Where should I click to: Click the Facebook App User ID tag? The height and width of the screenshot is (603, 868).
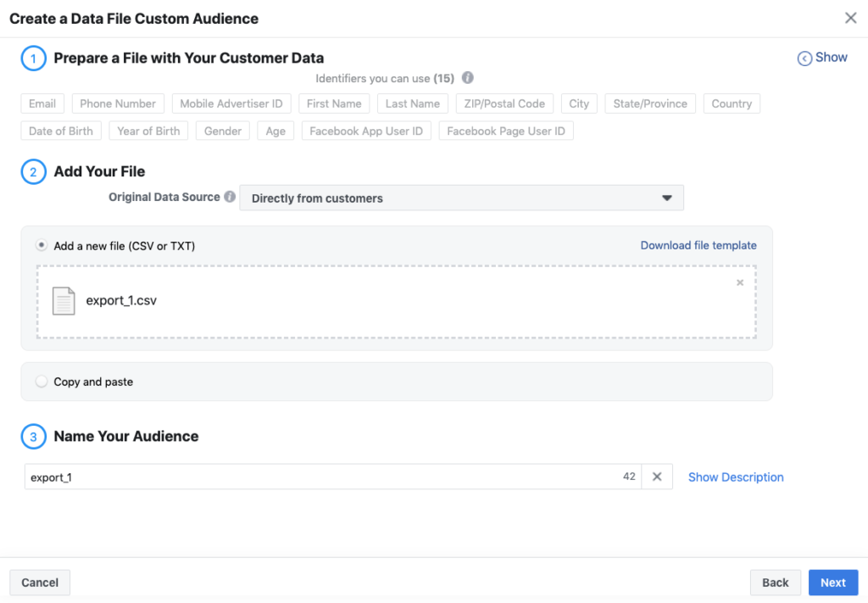point(366,131)
